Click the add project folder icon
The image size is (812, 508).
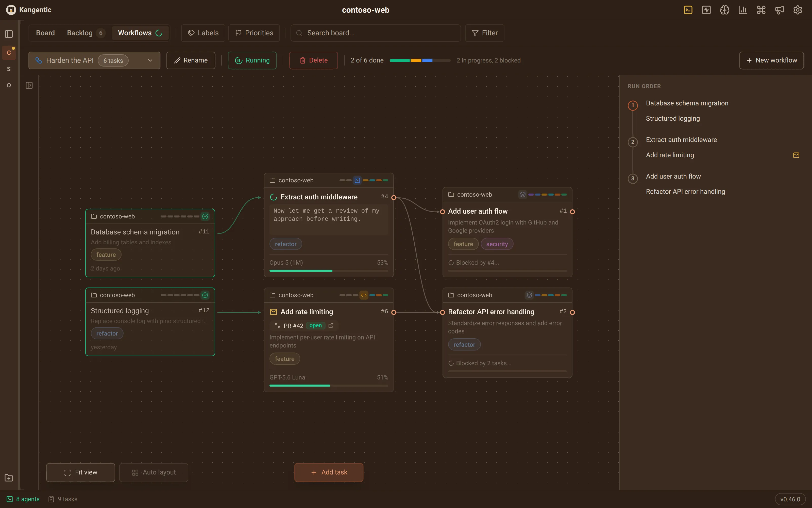pyautogui.click(x=9, y=478)
